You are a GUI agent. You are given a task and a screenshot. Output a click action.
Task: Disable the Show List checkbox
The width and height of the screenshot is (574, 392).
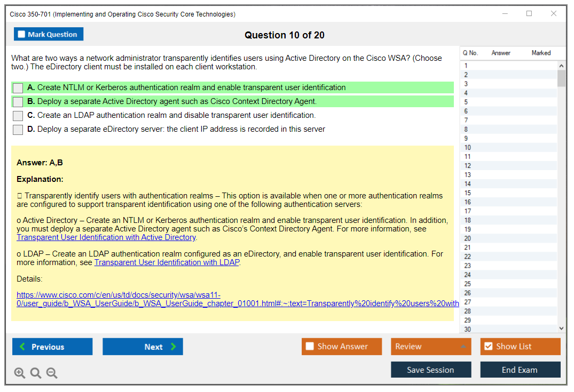[x=487, y=346]
